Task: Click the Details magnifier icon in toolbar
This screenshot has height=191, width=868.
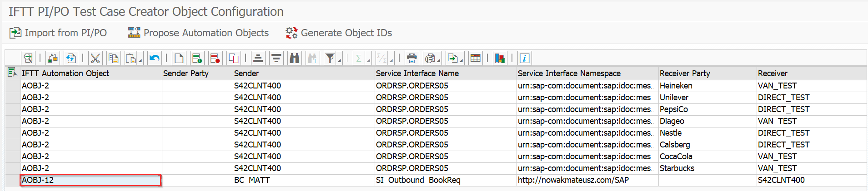Action: coord(28,58)
